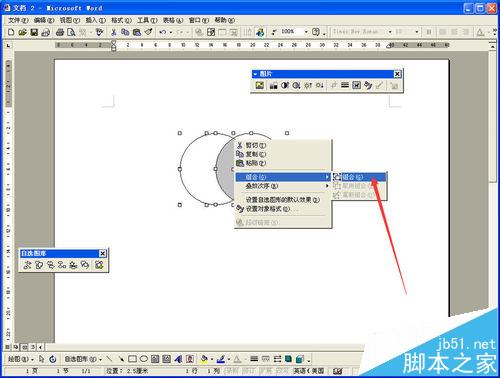The image size is (500, 378).
Task: Choose 设置对象格式 in context menu
Action: point(283,209)
